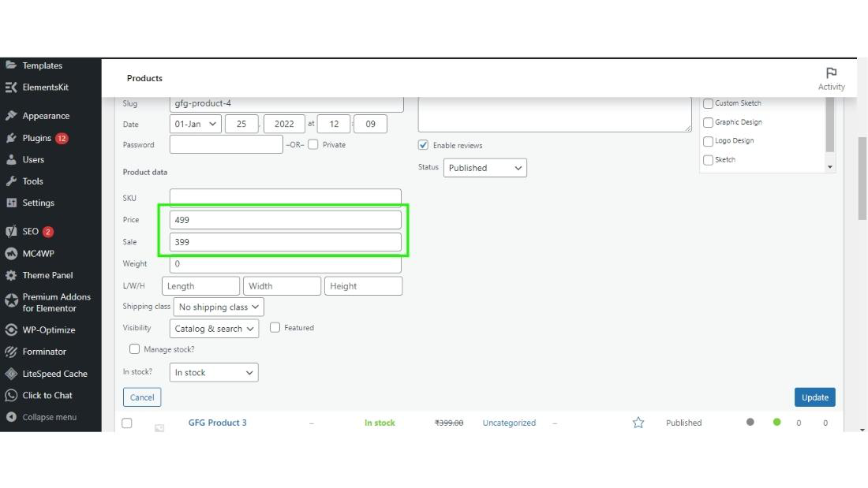Open the In stock dropdown
This screenshot has width=868, height=488.
[214, 372]
